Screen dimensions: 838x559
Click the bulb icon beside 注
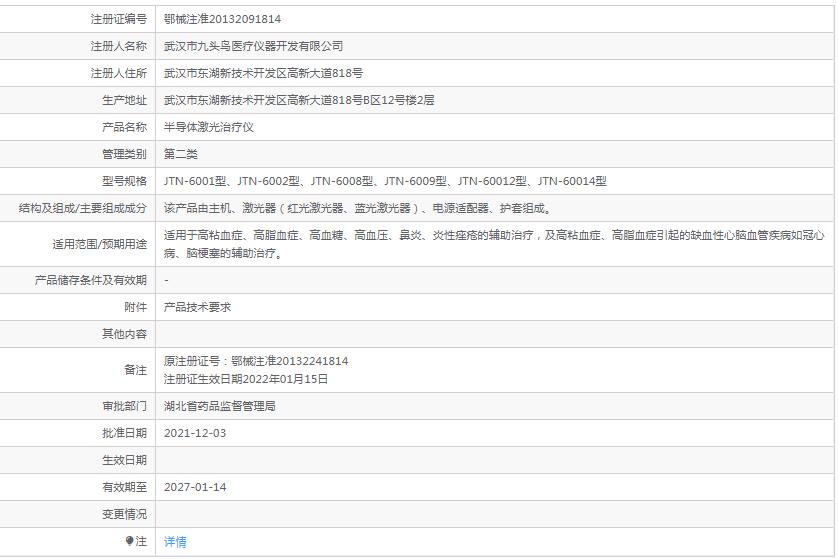[x=129, y=541]
